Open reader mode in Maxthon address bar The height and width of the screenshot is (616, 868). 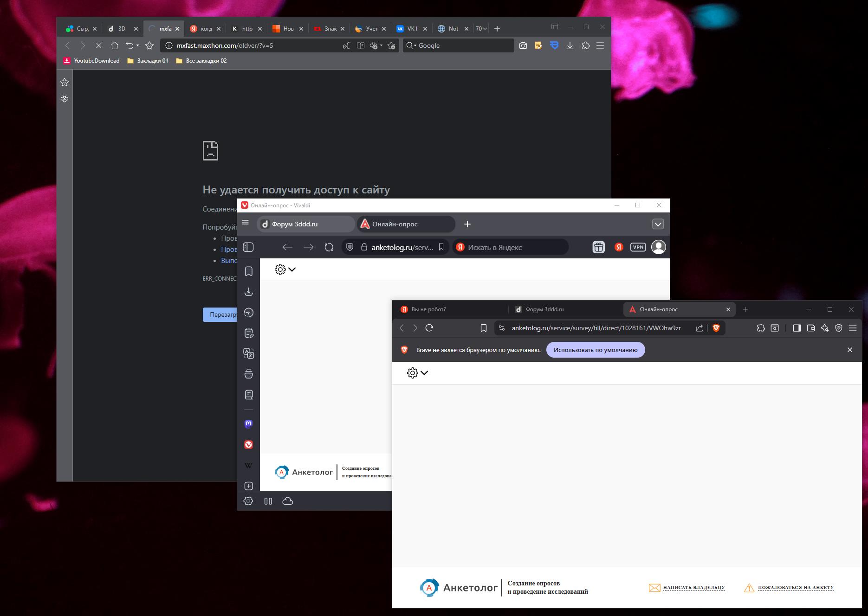point(360,45)
